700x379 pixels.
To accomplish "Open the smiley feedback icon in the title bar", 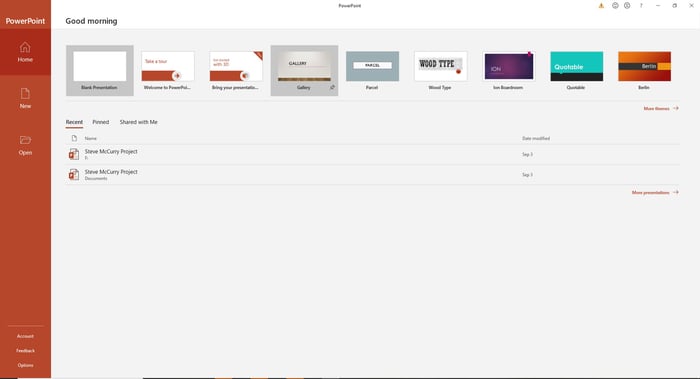I will pyautogui.click(x=615, y=6).
